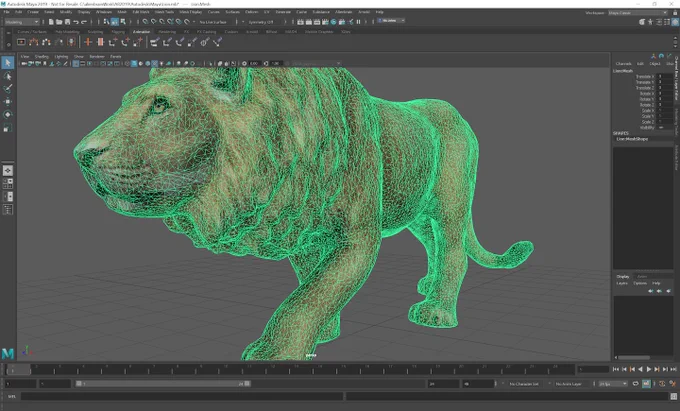The image size is (680, 411).
Task: Open the Mesh Display menu
Action: (x=190, y=12)
